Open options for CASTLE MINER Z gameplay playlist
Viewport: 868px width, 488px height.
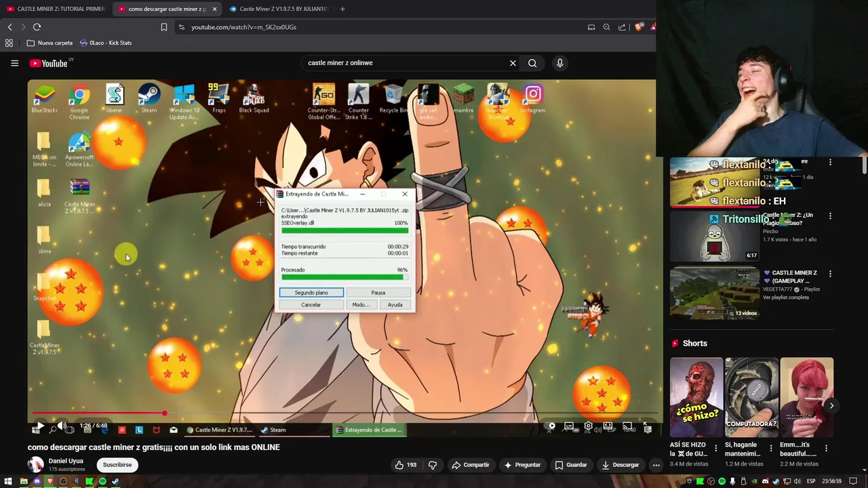(x=831, y=274)
